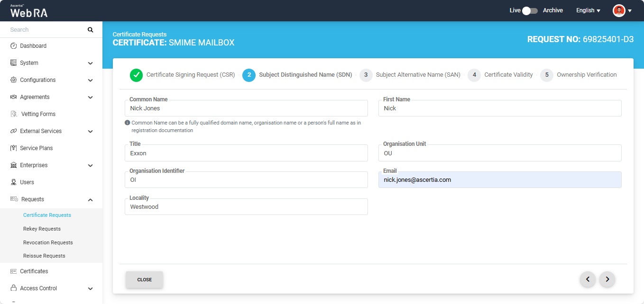The image size is (644, 304).
Task: Select Subject Alternative Name (SAN) step
Action: [x=410, y=75]
